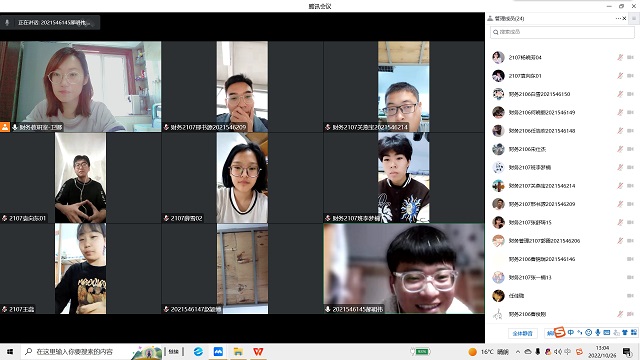Unmute mic of participant 2021546206

click(620, 241)
